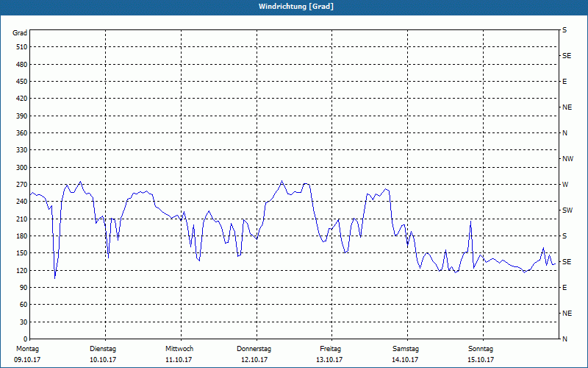Pick the date 13.10.17
Viewport: 588px width, 368px height.
[x=329, y=360]
